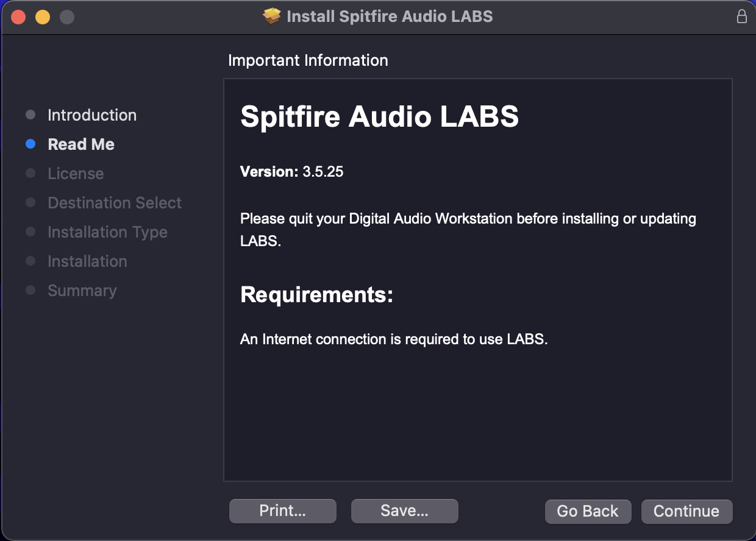Select the Installation Type step
Screen dimensions: 756x541
point(107,232)
